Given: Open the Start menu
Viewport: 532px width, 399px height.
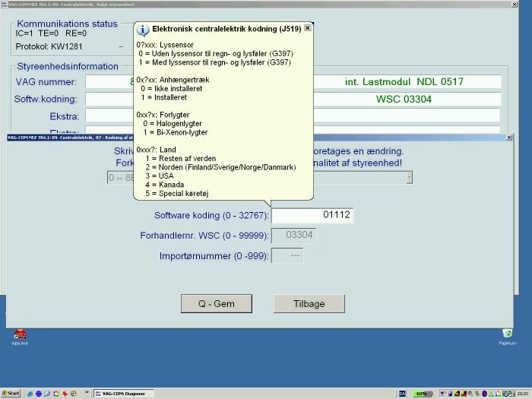Looking at the screenshot, I should click(x=9, y=394).
